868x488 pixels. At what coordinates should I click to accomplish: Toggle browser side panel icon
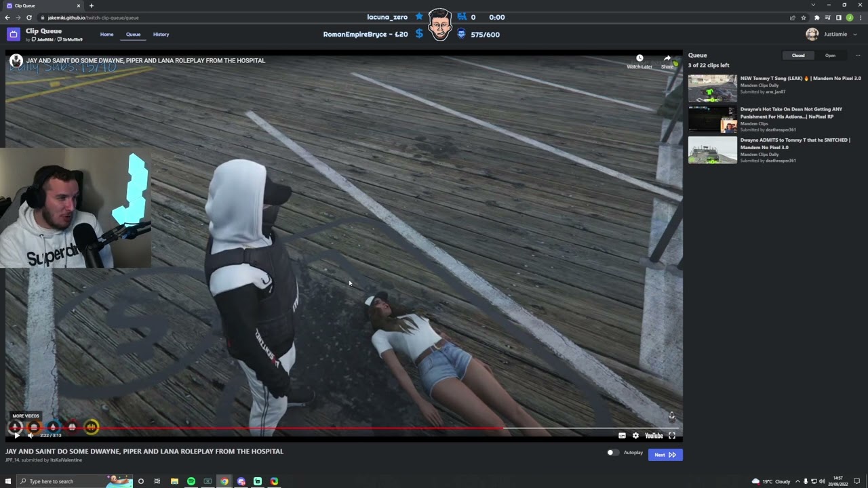pyautogui.click(x=839, y=18)
